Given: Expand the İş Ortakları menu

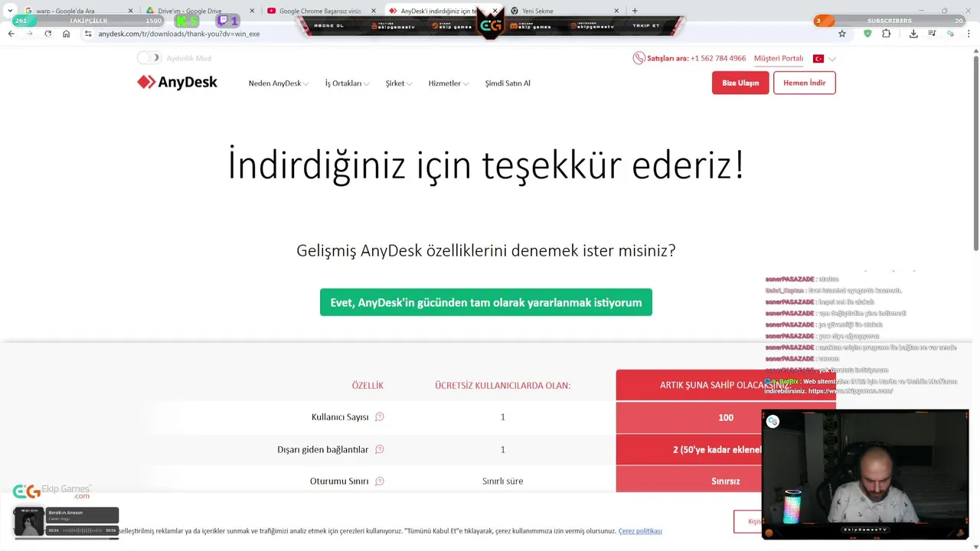Looking at the screenshot, I should click(x=347, y=83).
